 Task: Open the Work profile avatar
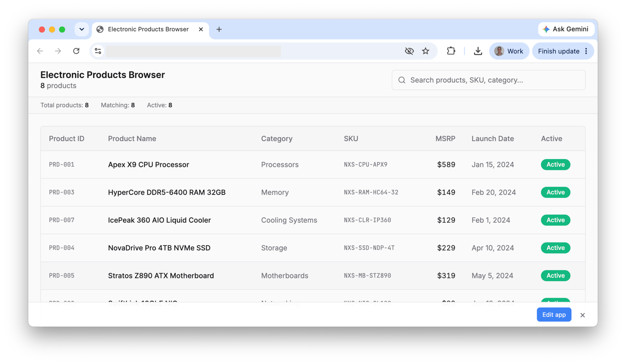click(x=509, y=51)
